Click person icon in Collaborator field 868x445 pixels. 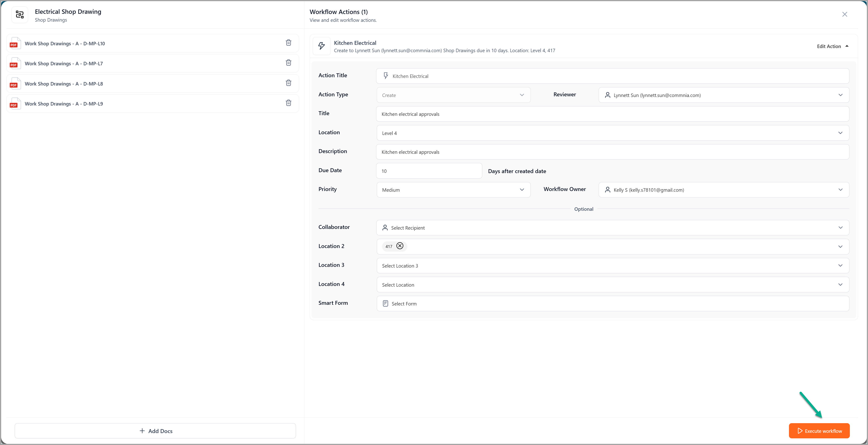(x=385, y=228)
